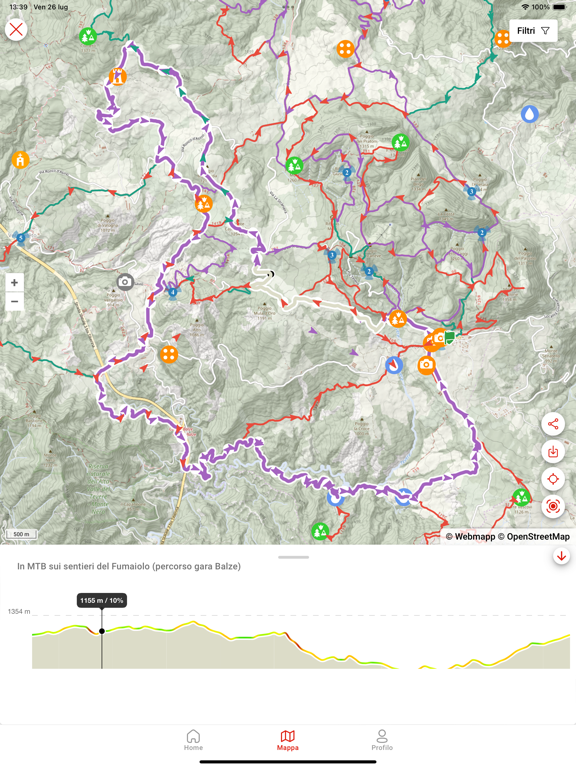The width and height of the screenshot is (576, 768).
Task: Tap the blue marker numbered 4
Action: 172,292
